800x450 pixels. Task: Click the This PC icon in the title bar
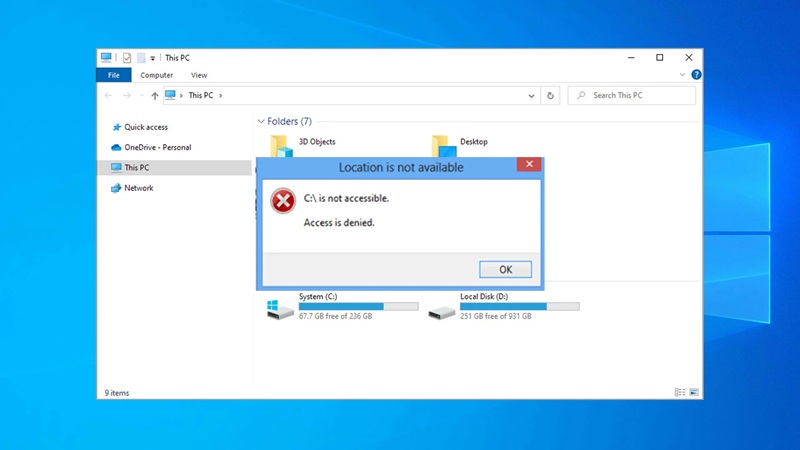click(x=106, y=58)
